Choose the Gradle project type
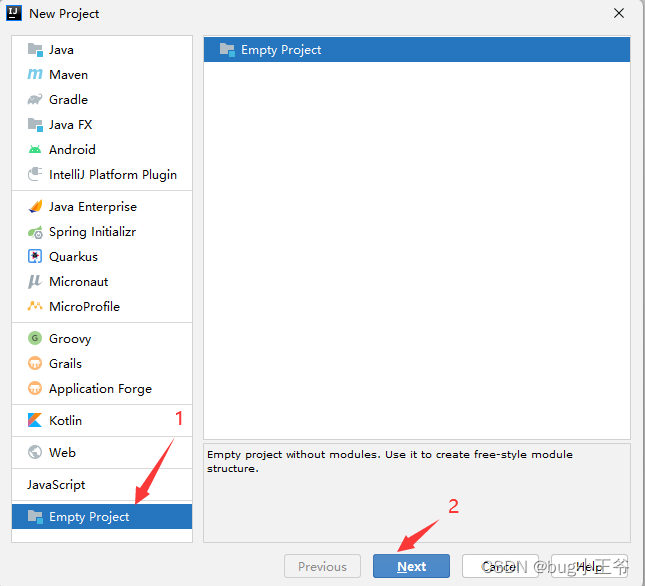This screenshot has width=645, height=586. (102, 100)
